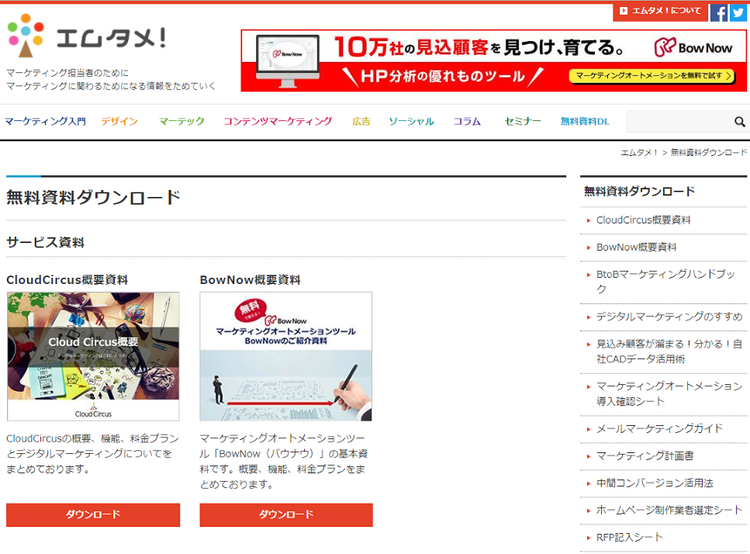Open sidebar link メールマーケティングガイド

[659, 429]
